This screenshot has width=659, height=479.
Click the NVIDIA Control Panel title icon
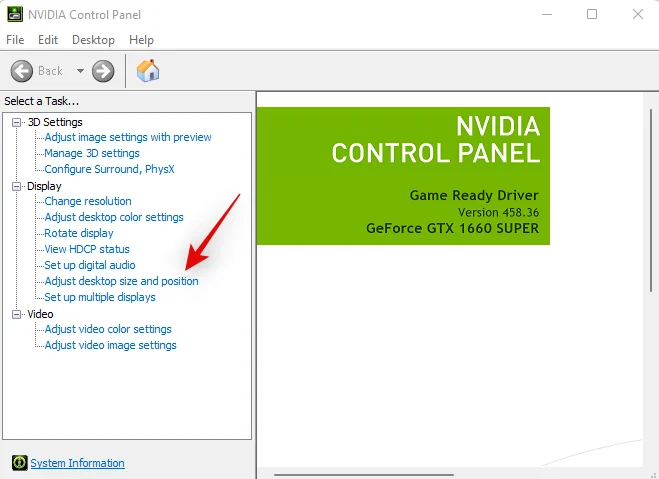pyautogui.click(x=15, y=14)
